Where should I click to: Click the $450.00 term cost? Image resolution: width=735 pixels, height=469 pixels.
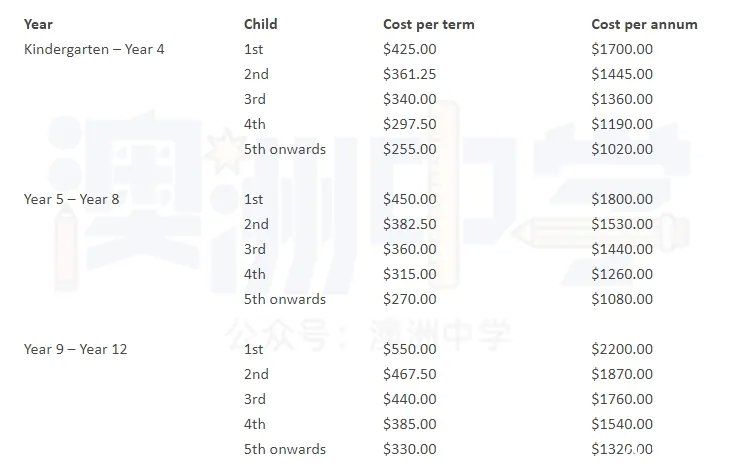click(410, 199)
